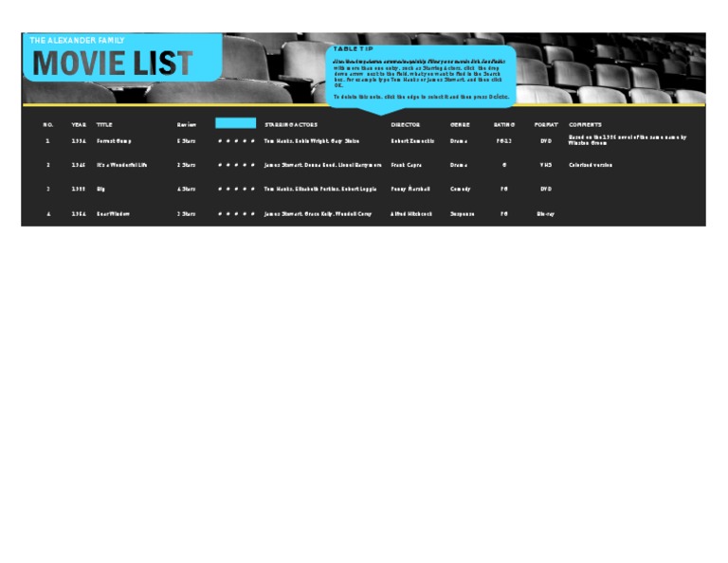Click the star icons in Rear Window row

(236, 214)
